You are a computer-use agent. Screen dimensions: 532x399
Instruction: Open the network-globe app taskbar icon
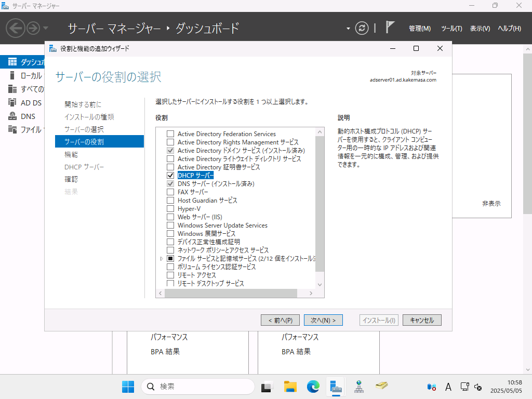coord(359,387)
